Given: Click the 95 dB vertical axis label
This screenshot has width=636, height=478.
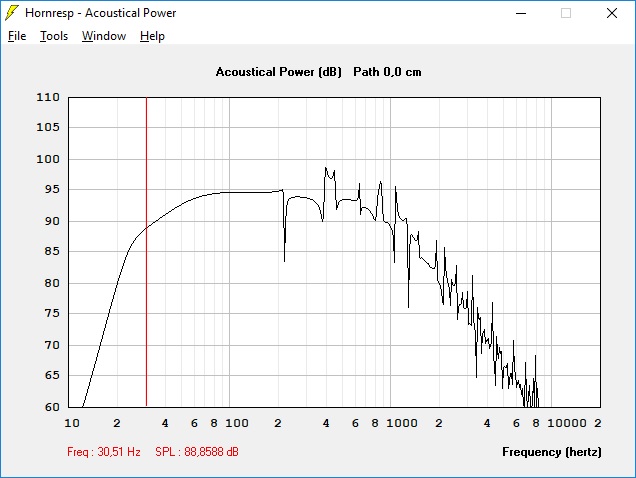Looking at the screenshot, I should (52, 189).
